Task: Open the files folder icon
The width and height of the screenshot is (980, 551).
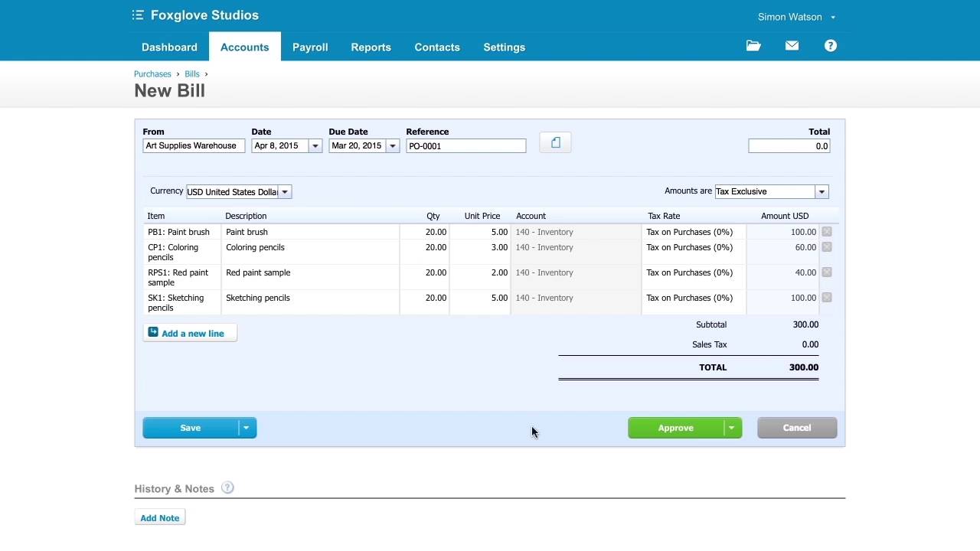Action: pos(753,46)
